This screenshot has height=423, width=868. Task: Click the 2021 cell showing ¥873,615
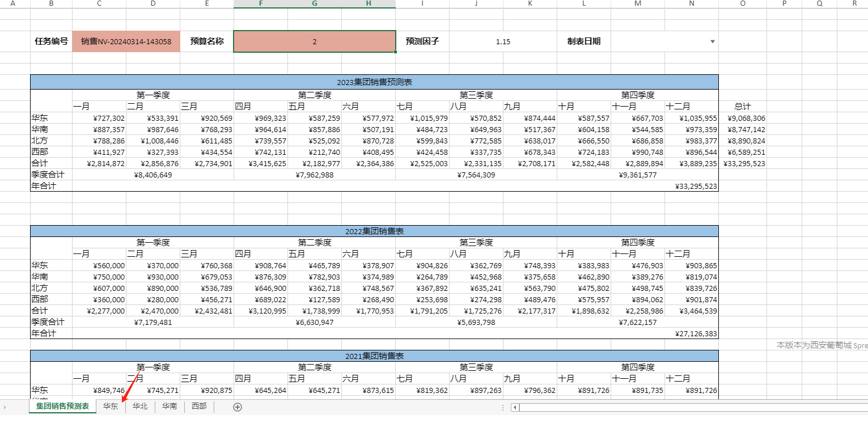tap(369, 391)
